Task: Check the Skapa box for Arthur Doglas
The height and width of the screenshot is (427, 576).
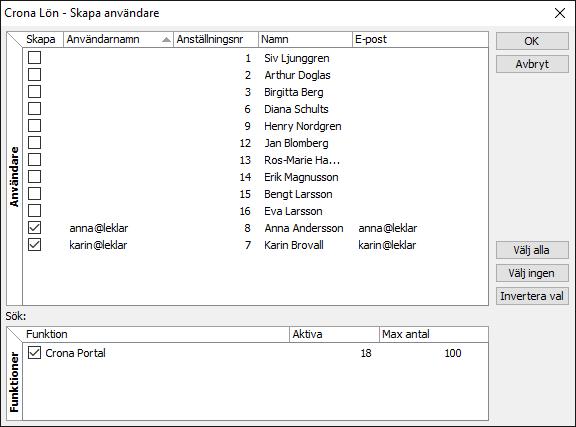Action: (x=35, y=75)
